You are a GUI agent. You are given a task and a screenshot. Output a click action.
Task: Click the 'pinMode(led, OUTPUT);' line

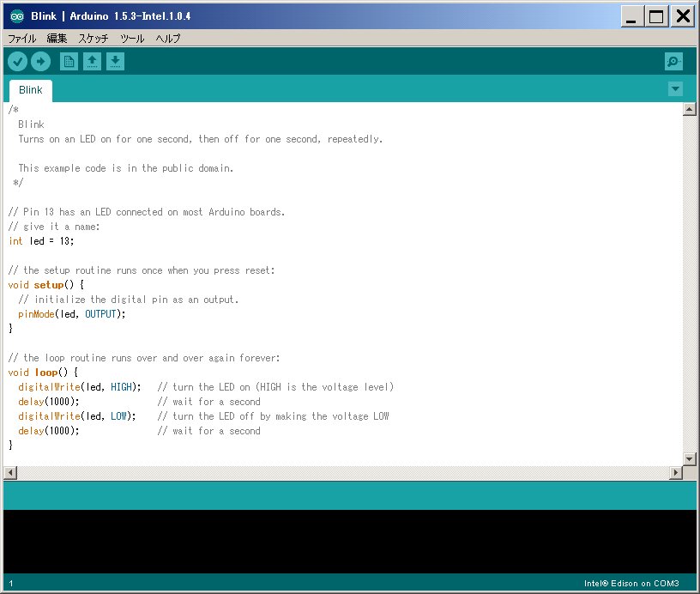71,314
